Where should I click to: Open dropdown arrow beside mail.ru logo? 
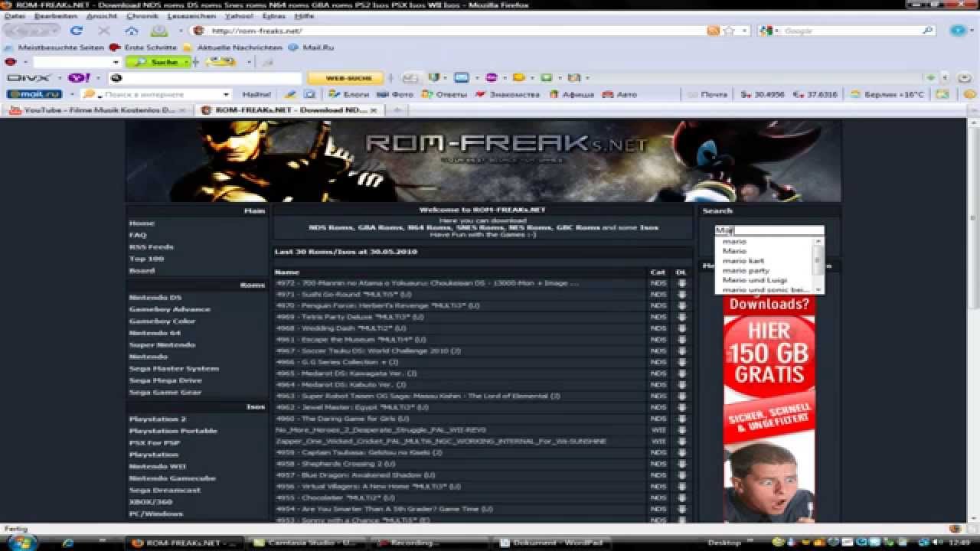point(71,94)
